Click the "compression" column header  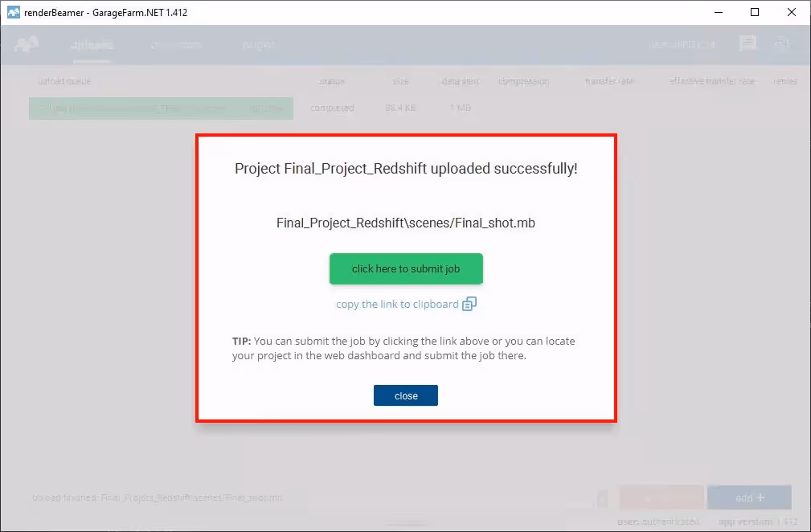tap(523, 81)
